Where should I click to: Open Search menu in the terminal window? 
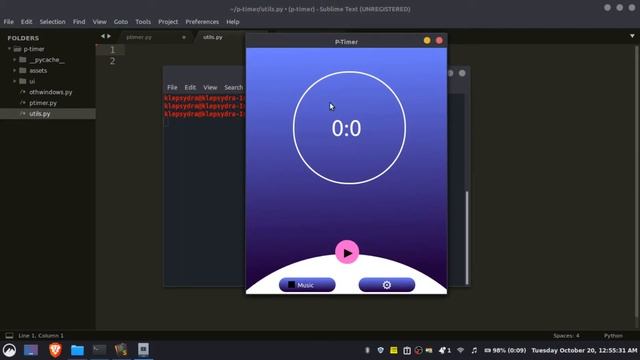233,87
